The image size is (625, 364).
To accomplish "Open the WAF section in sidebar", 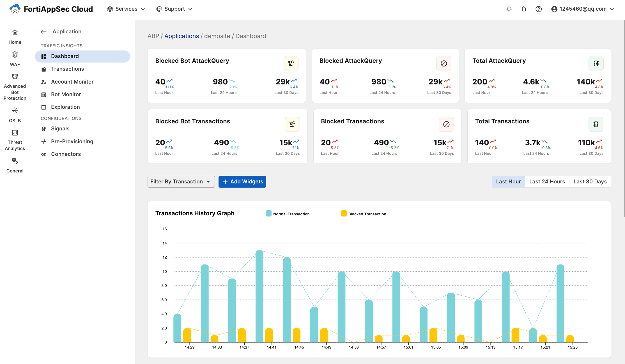I will coord(15,59).
